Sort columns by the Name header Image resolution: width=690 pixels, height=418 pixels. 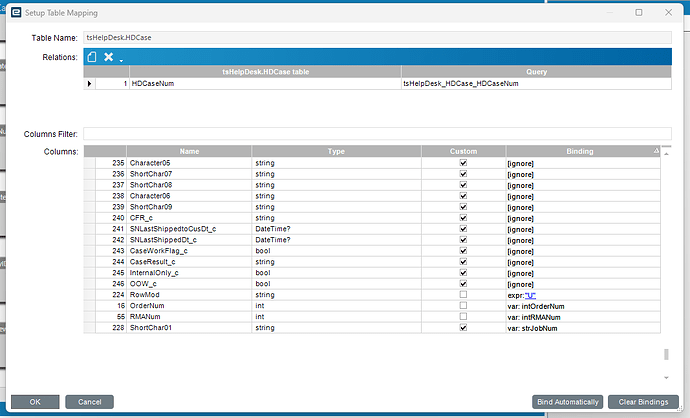point(189,151)
